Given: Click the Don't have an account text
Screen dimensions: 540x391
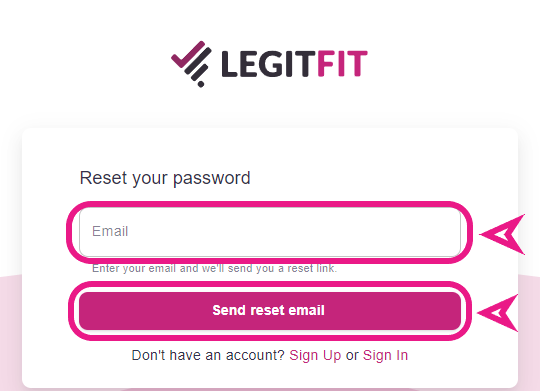Looking at the screenshot, I should [208, 355].
